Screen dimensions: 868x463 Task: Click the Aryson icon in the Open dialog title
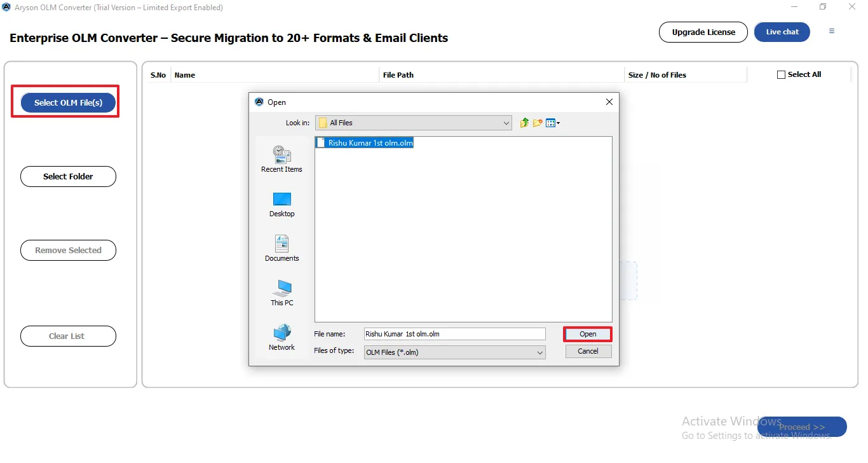tap(259, 102)
